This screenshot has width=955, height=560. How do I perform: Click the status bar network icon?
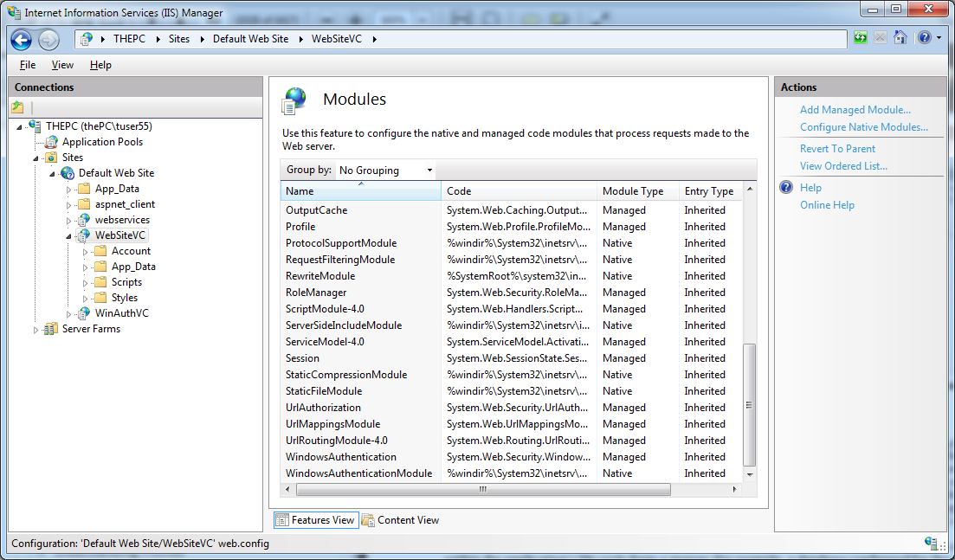pyautogui.click(x=932, y=543)
